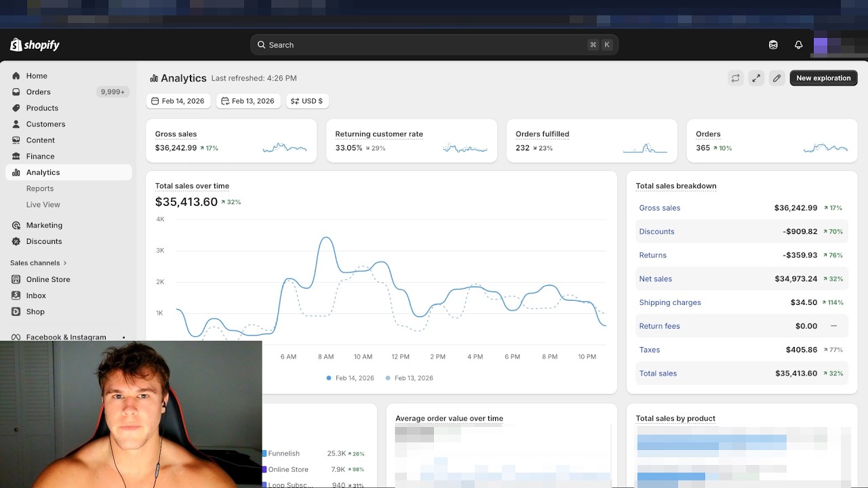
Task: Click Gross sales link in breakdown
Action: (660, 208)
